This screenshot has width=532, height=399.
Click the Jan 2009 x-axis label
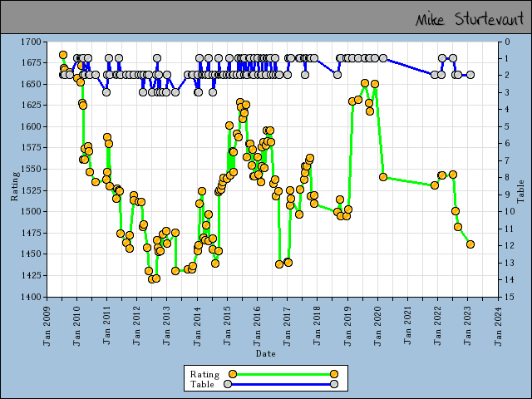(x=47, y=318)
